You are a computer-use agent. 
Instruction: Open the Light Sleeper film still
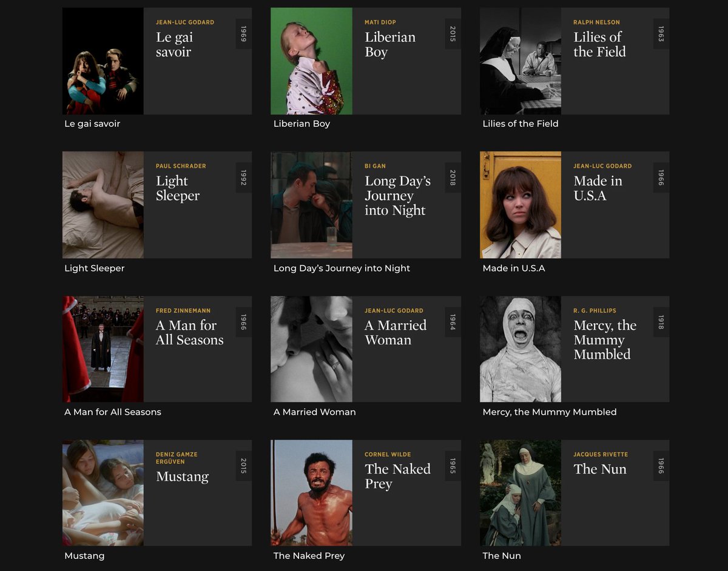pyautogui.click(x=103, y=205)
